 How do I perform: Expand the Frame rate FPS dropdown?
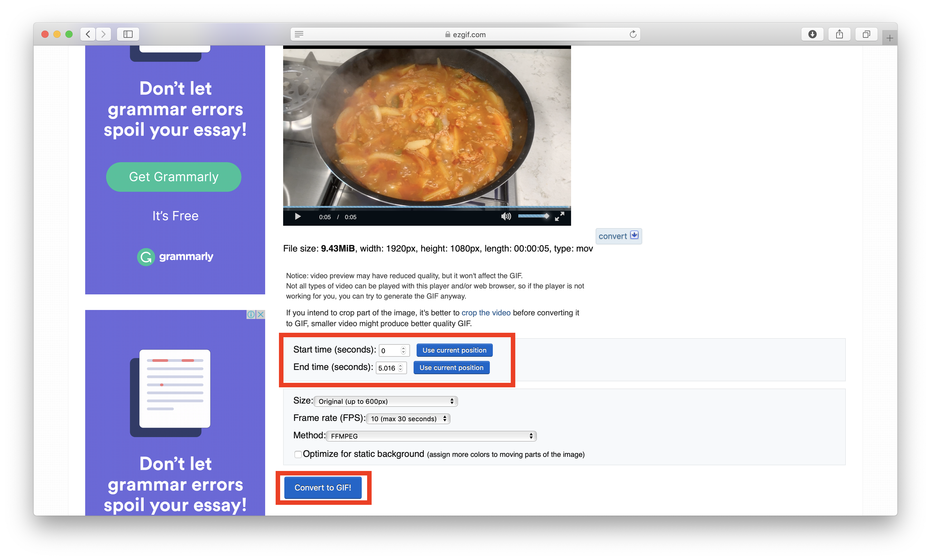408,419
